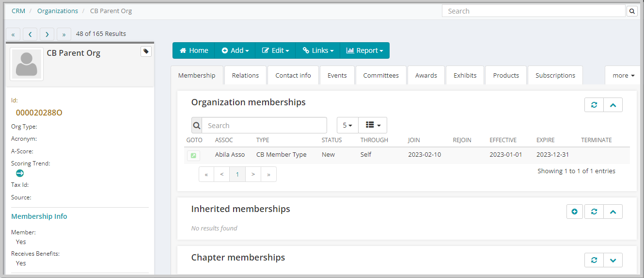
Task: Open the Edit dropdown menu
Action: (x=275, y=50)
